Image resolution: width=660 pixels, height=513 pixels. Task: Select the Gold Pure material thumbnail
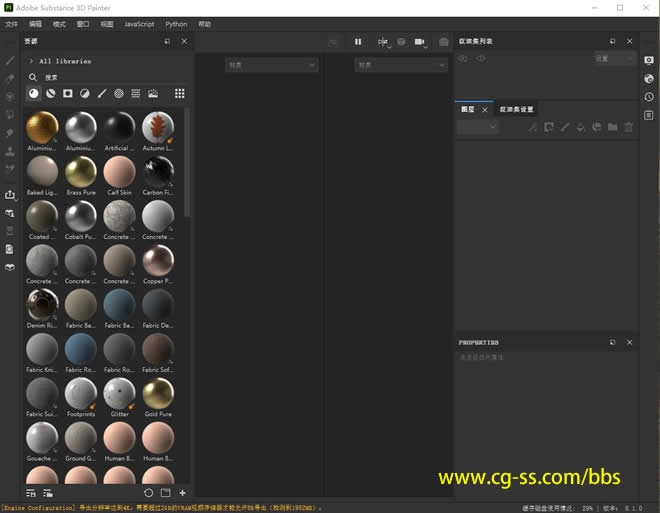pyautogui.click(x=158, y=394)
